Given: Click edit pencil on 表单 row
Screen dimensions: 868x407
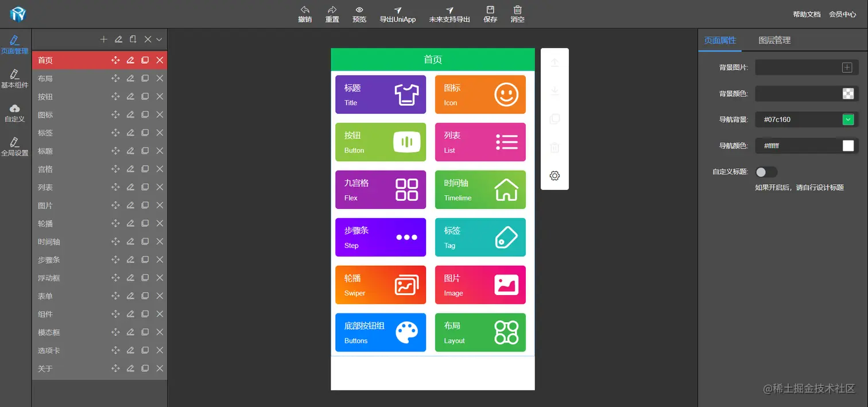Looking at the screenshot, I should (130, 296).
